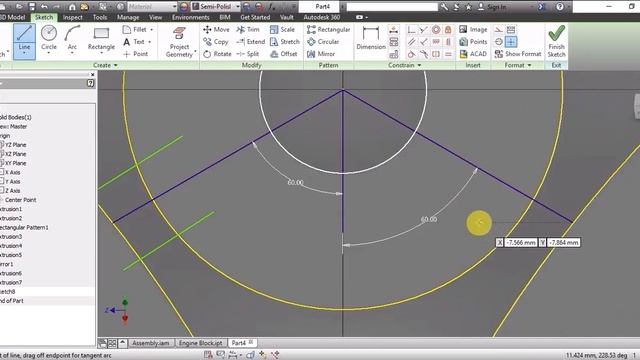Switch to the Tools ribbon tab

[x=100, y=17]
